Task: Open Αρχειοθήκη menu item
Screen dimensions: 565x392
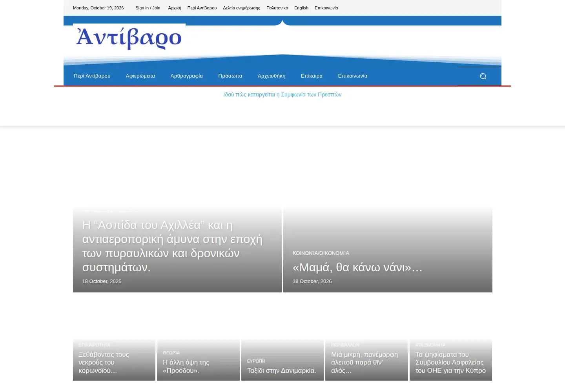Action: (272, 76)
